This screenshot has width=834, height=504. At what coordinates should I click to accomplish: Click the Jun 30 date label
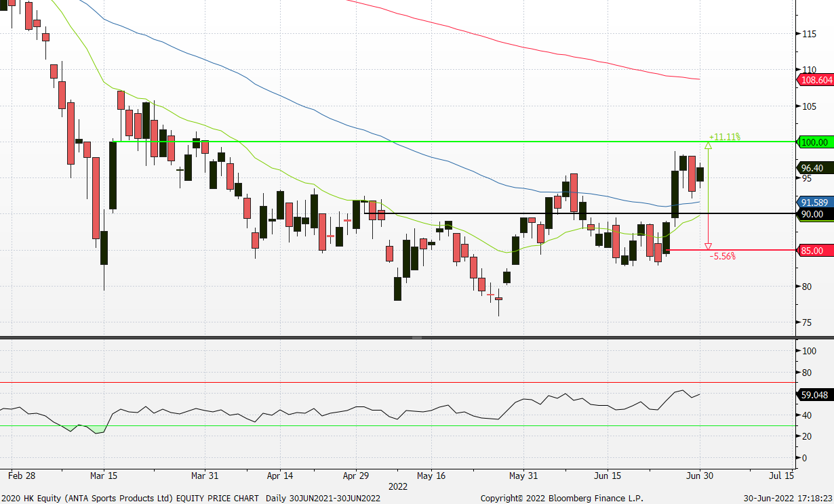(x=700, y=476)
